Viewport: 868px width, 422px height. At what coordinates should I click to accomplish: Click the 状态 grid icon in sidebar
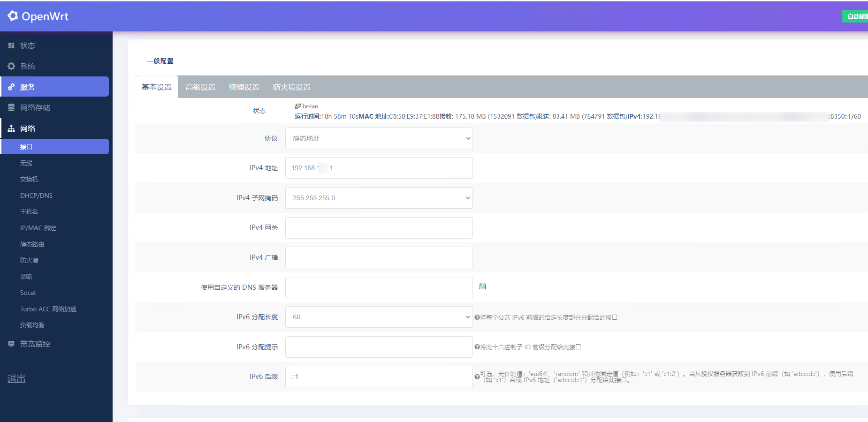[11, 45]
